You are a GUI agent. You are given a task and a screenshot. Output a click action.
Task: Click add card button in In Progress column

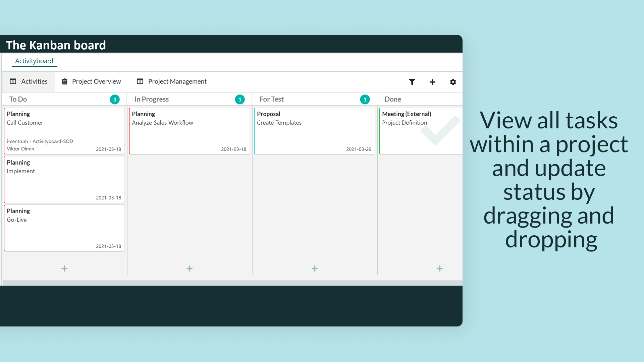[x=189, y=268]
